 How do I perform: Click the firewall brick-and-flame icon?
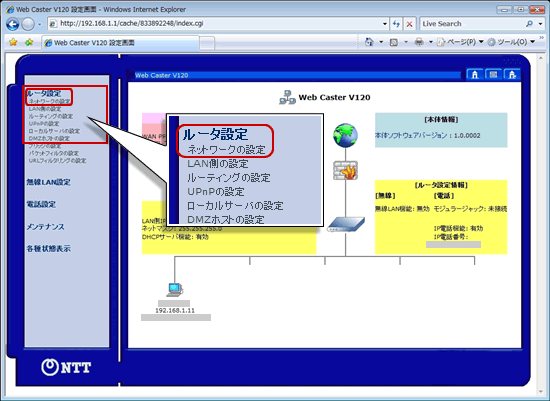click(346, 171)
